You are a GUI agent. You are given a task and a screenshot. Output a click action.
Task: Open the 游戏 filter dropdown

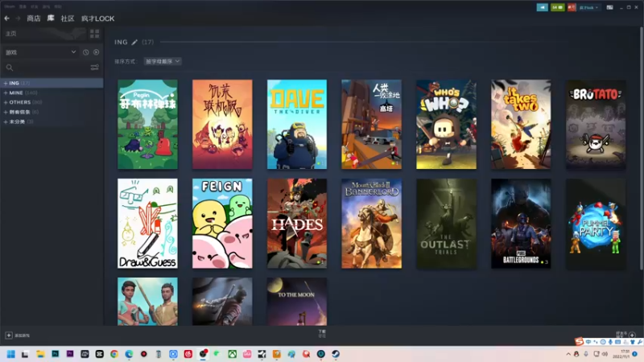pos(40,52)
